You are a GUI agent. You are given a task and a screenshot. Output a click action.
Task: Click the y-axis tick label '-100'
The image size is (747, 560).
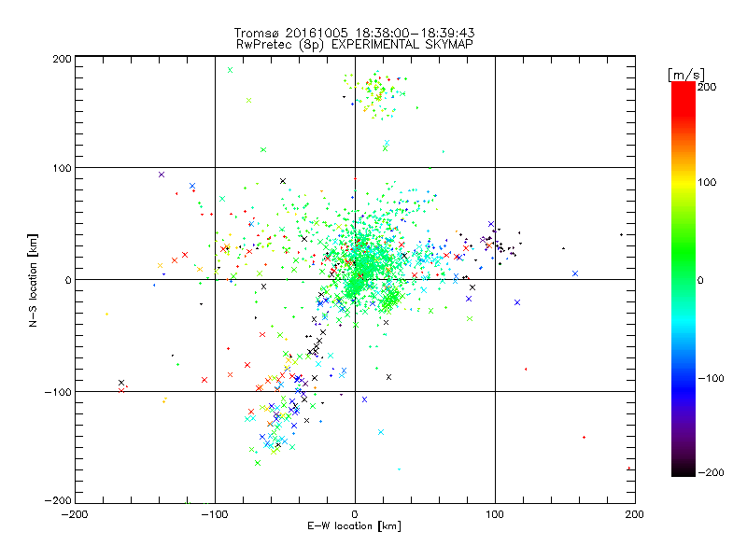pyautogui.click(x=58, y=392)
